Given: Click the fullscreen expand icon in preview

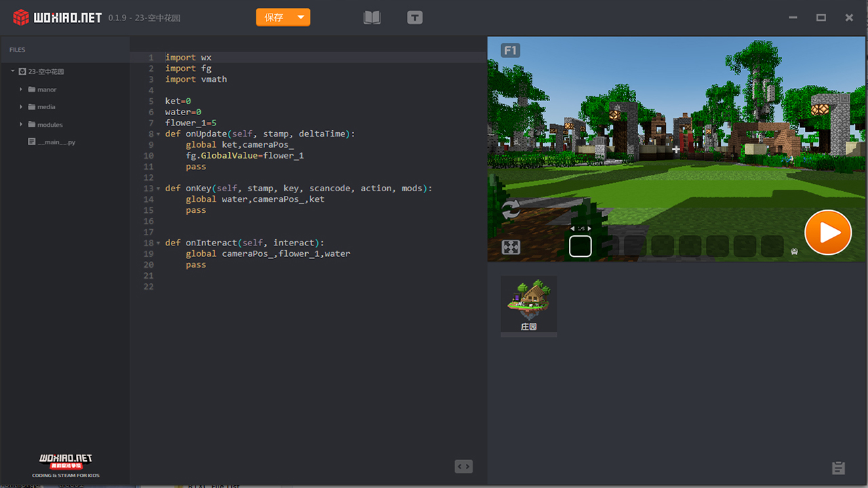Looking at the screenshot, I should pyautogui.click(x=511, y=247).
